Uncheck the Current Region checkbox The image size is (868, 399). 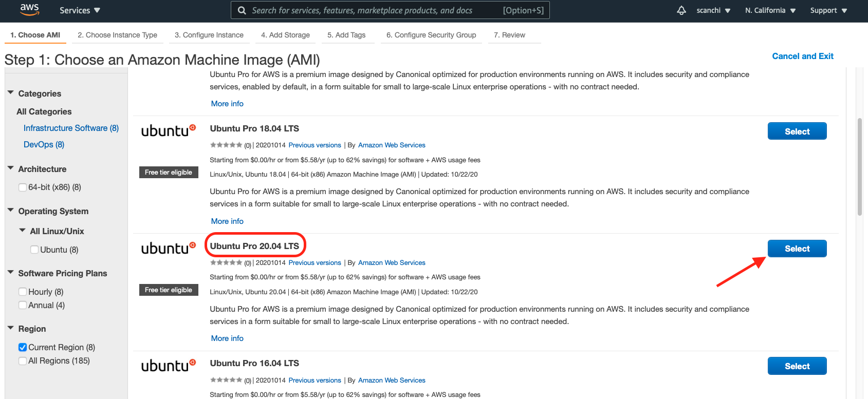[x=23, y=347]
